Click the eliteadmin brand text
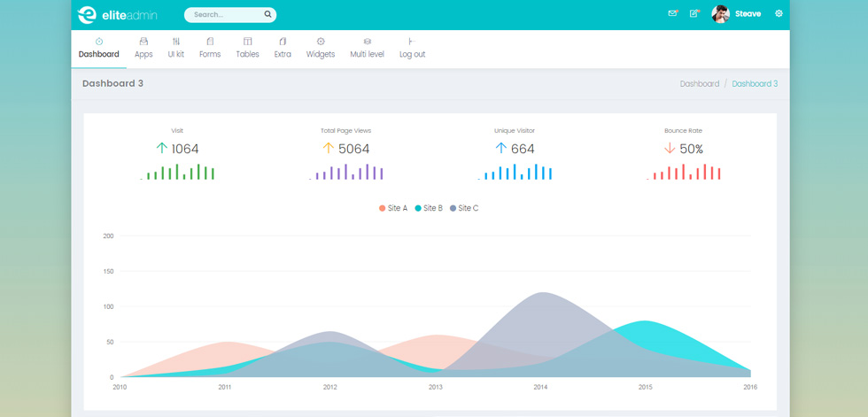 click(129, 15)
